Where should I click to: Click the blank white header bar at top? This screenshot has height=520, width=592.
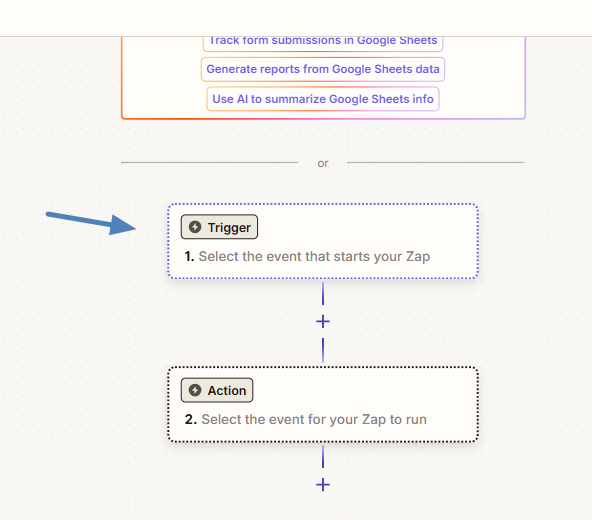pos(296,18)
